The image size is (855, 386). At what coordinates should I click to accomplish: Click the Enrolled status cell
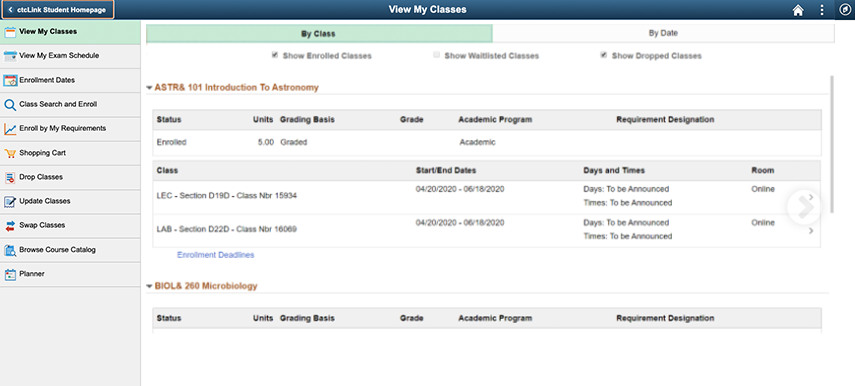pos(171,142)
